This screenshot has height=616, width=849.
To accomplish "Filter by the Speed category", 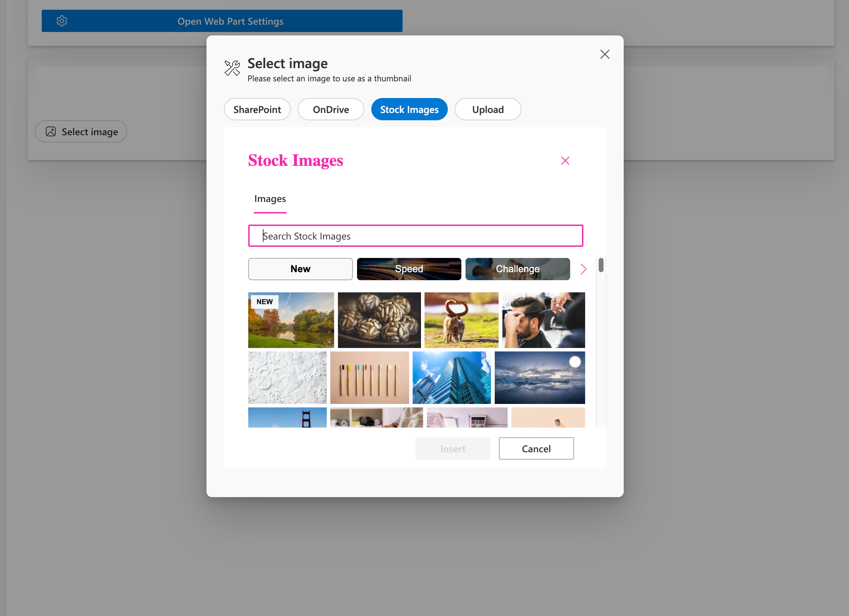I will (409, 269).
